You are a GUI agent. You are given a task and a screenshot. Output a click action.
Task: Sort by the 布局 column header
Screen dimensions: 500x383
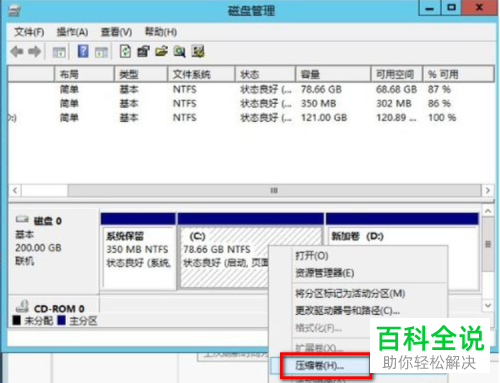click(84, 74)
